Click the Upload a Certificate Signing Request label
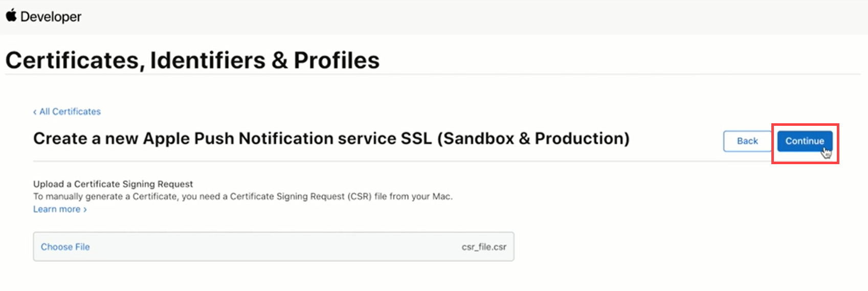868x291 pixels. 113,184
